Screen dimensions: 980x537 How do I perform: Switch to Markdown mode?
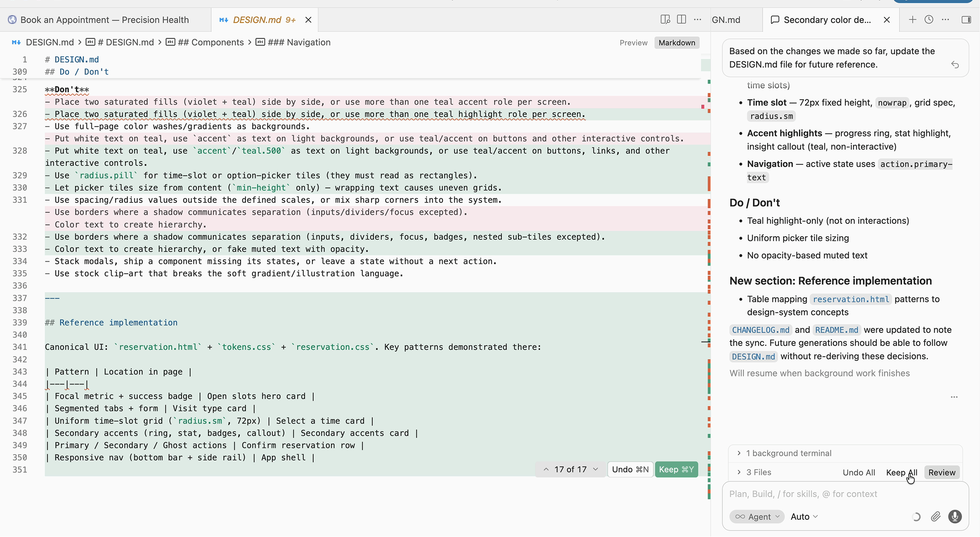coord(677,43)
